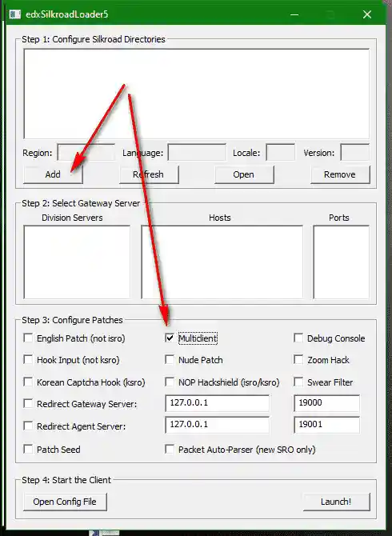This screenshot has width=392, height=536.
Task: Check Redirect Gateway Server option
Action: pos(28,404)
